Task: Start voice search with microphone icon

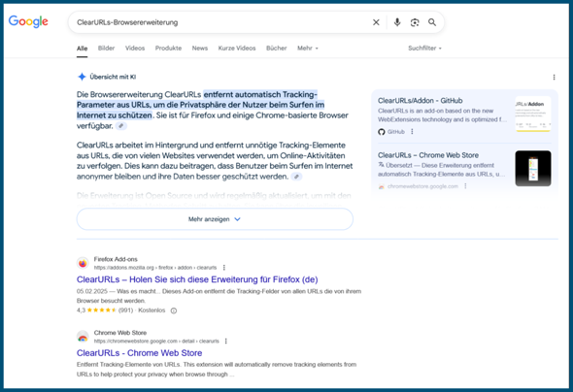Action: [x=397, y=22]
